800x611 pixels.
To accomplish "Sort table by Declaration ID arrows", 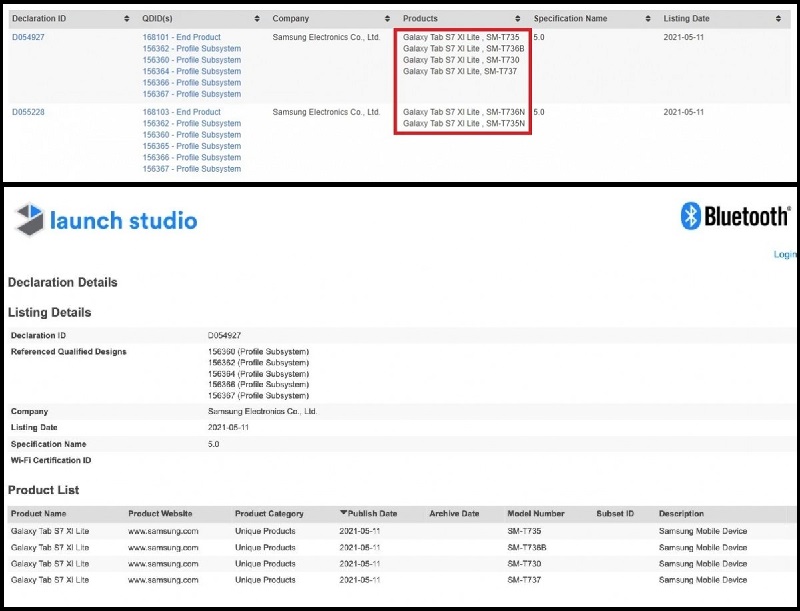I will tap(127, 18).
